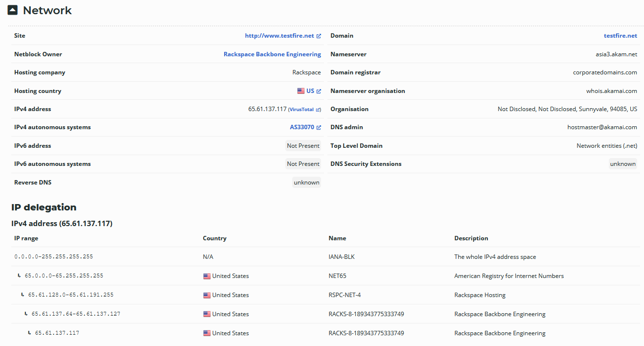
Task: Click the IP range column header
Action: (x=26, y=238)
